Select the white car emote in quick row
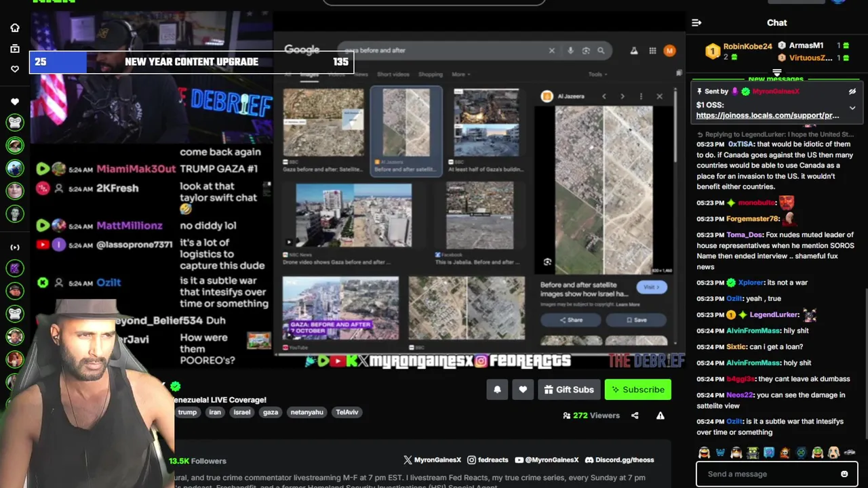The width and height of the screenshot is (868, 488). click(849, 452)
